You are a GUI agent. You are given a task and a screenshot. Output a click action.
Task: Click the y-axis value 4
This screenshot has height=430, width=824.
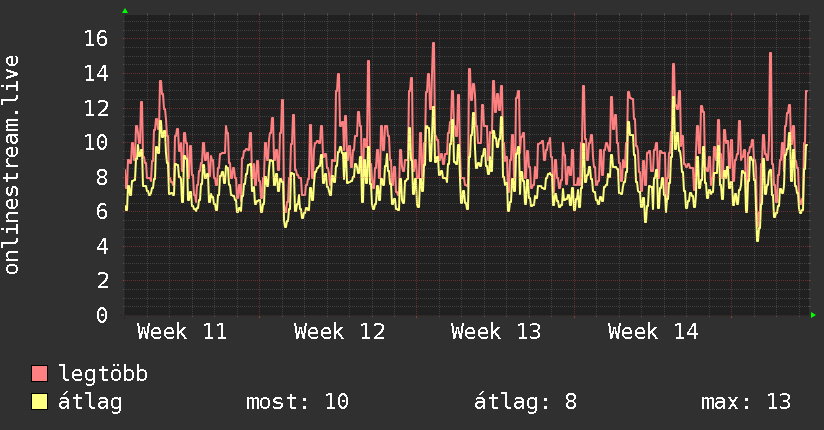coord(102,246)
